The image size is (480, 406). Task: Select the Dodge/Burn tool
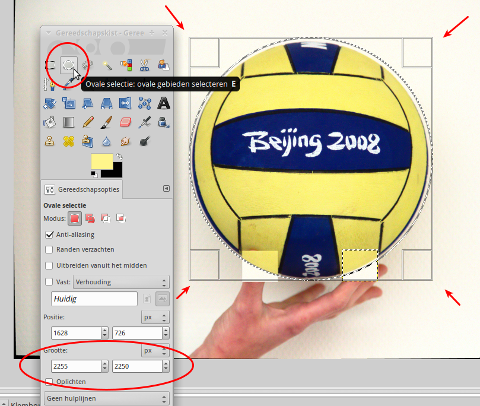(144, 141)
